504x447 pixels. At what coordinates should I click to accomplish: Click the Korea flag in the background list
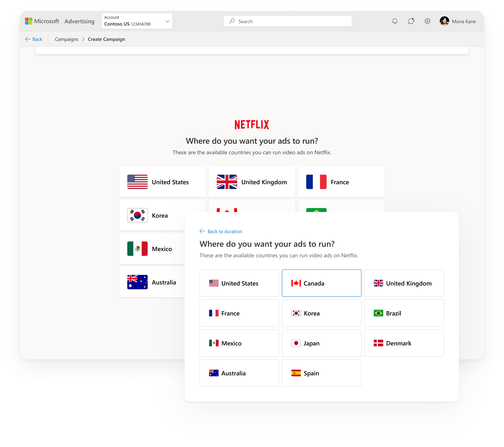[x=137, y=215]
